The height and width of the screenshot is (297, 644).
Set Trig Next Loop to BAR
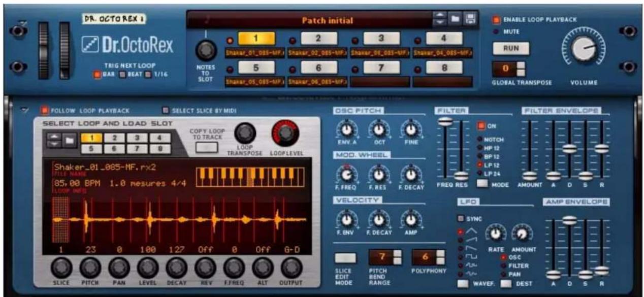tap(96, 75)
